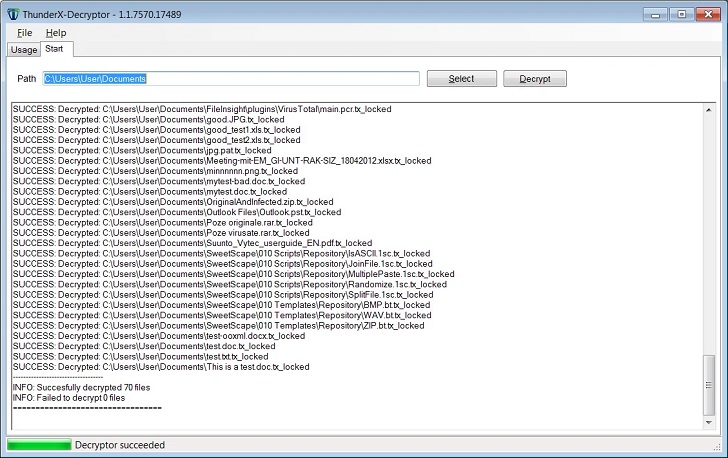Click log line for good.JPG.tx_locked
Viewport: 728px width, 458px height.
149,119
